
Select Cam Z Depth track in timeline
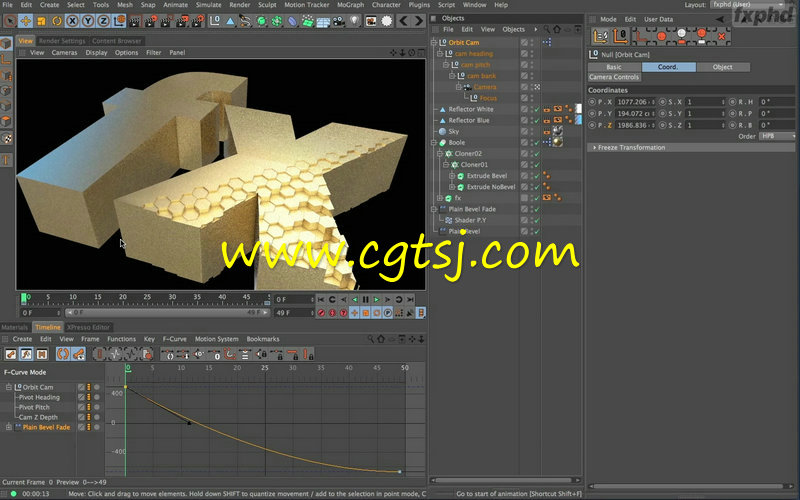(x=38, y=417)
